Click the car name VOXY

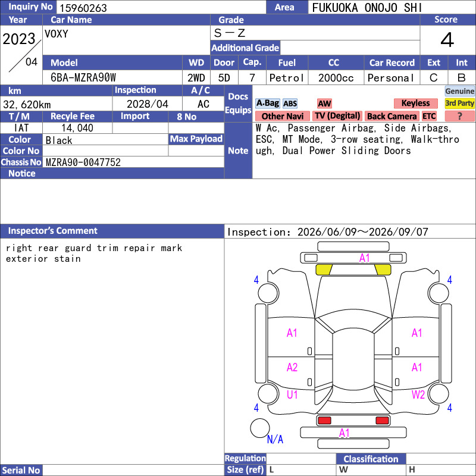pyautogui.click(x=56, y=34)
